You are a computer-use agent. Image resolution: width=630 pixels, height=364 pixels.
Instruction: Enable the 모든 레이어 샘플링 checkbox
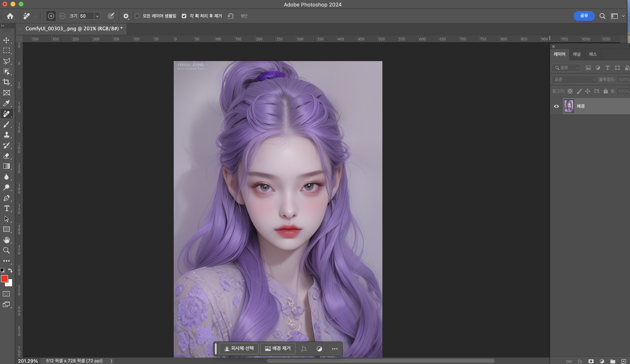pyautogui.click(x=137, y=16)
